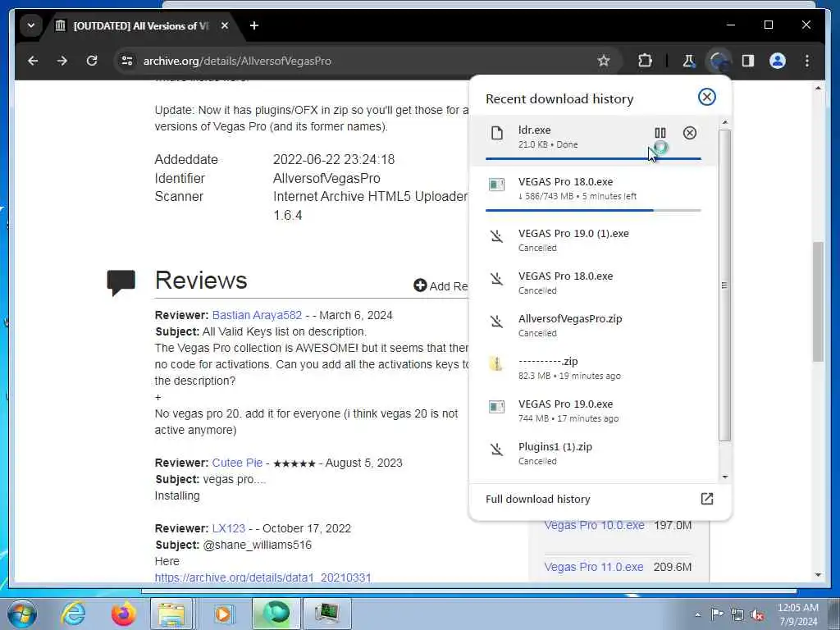This screenshot has height=630, width=840.
Task: Click the Reviews heading
Action: click(x=201, y=281)
